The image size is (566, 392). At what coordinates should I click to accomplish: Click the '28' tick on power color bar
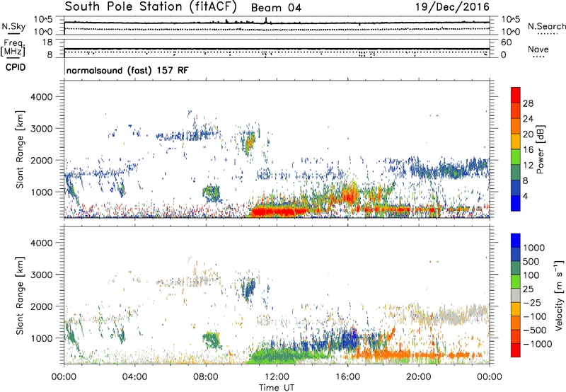[528, 103]
